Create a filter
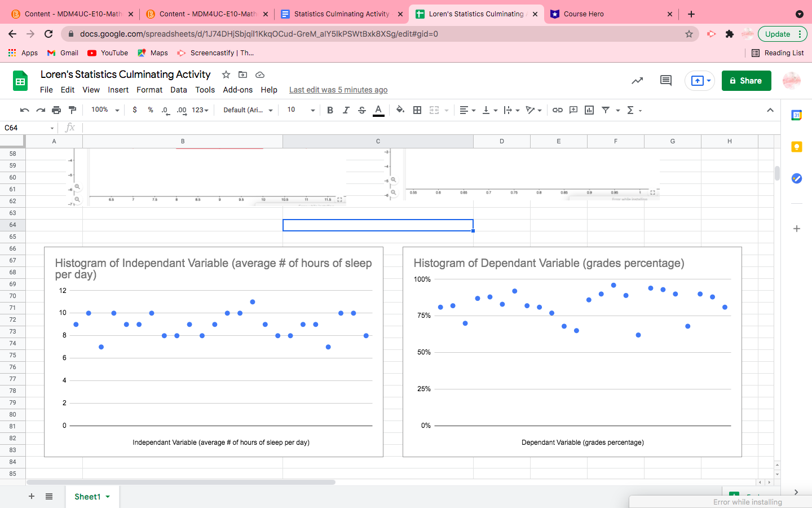Viewport: 812px width, 508px height. click(604, 110)
